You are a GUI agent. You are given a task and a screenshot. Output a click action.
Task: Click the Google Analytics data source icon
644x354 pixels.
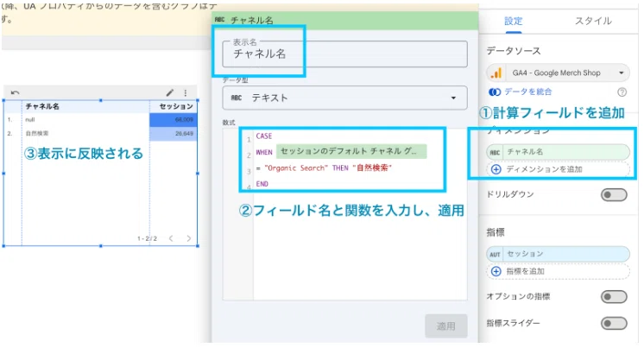496,73
